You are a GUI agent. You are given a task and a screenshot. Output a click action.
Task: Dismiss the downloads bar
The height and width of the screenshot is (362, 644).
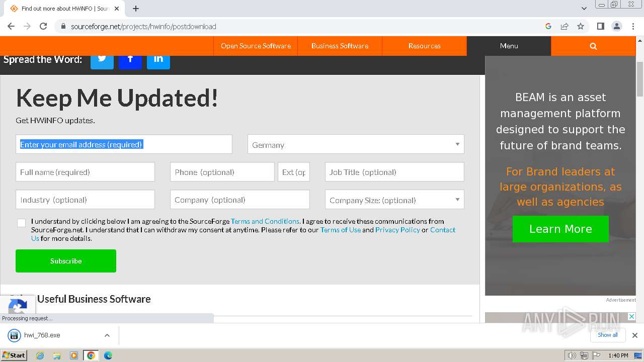(x=635, y=335)
